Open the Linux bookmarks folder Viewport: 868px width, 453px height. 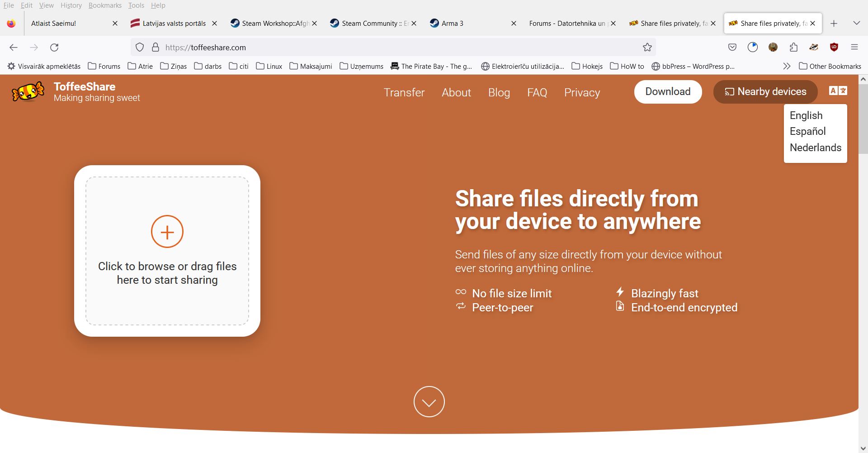269,66
